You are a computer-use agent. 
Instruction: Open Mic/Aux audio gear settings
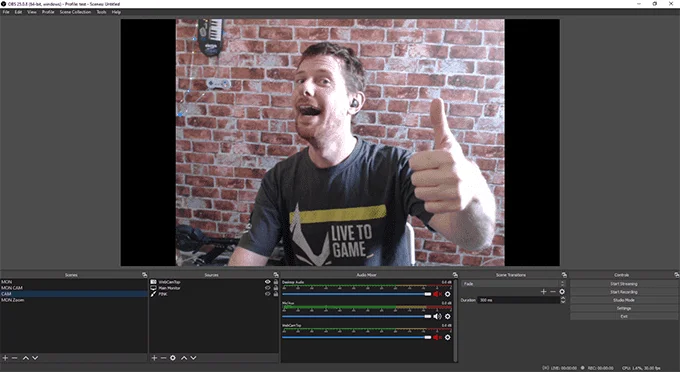[x=448, y=316]
